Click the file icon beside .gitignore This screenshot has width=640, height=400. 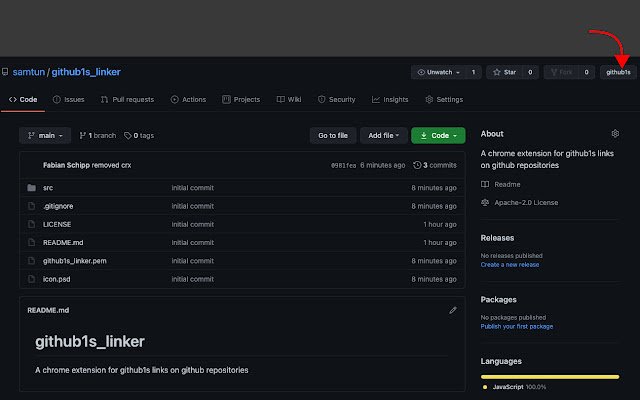tap(31, 206)
